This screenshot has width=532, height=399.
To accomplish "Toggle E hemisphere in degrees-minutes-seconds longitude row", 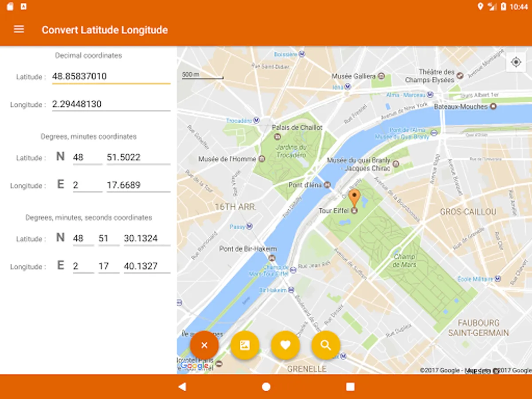I will click(60, 266).
